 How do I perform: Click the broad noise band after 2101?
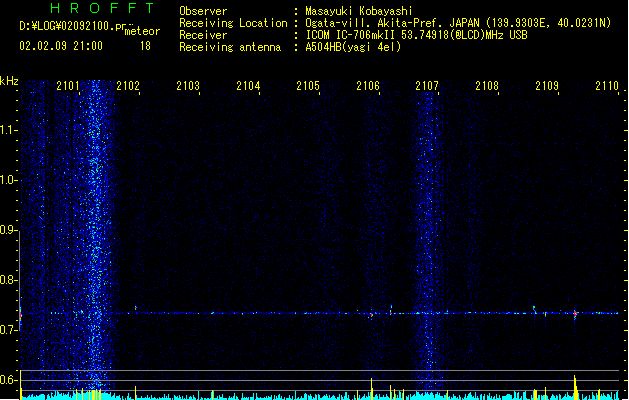(x=95, y=235)
